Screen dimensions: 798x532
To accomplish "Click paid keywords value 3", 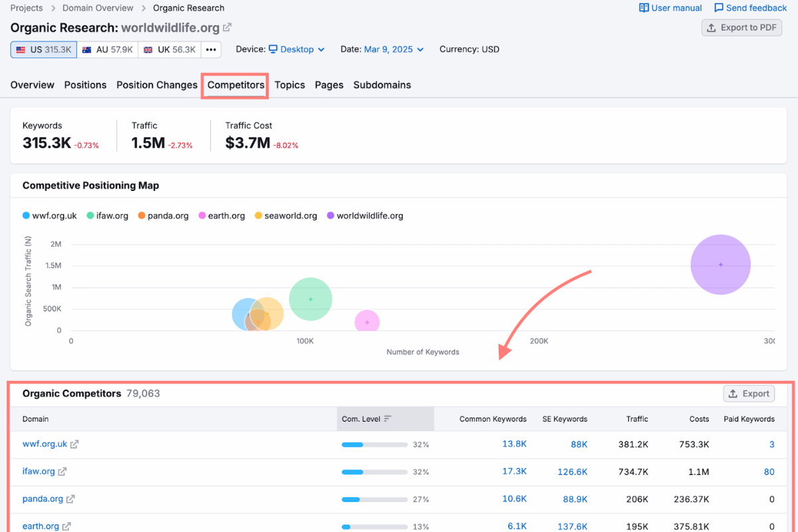I will (x=772, y=444).
